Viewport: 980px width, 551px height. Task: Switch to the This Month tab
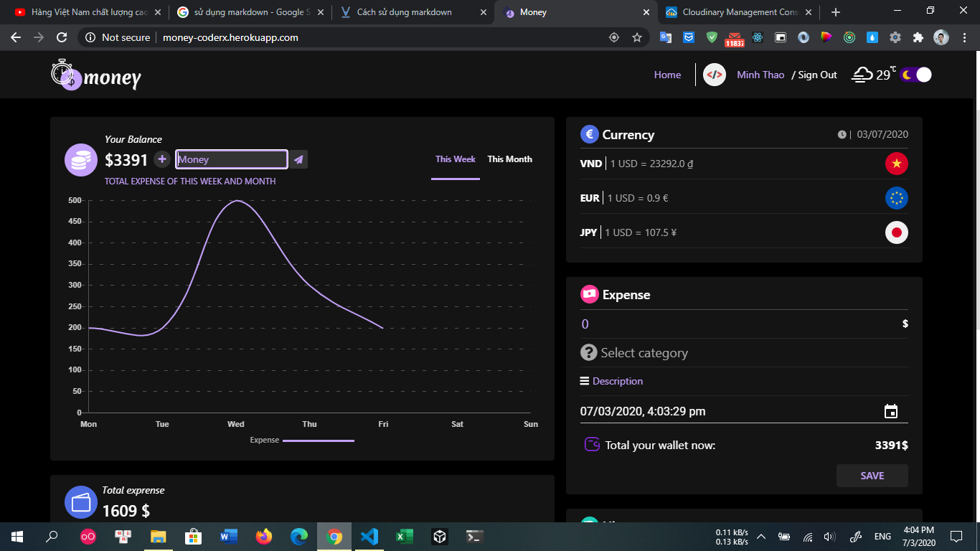[x=509, y=159]
